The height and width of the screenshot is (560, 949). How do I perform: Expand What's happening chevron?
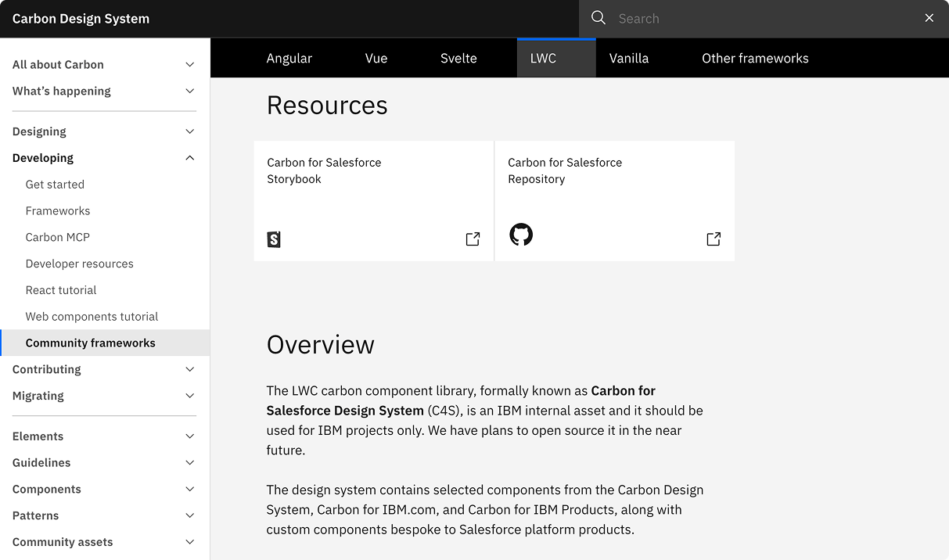pyautogui.click(x=189, y=92)
